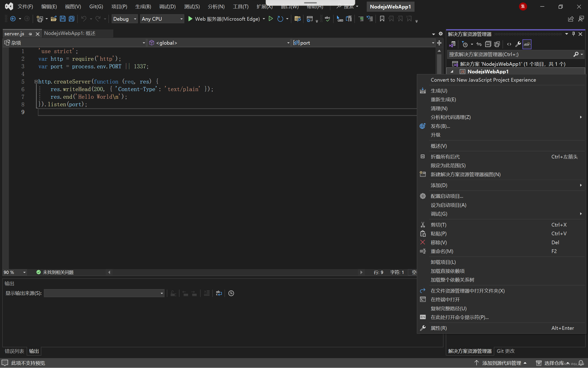Toggle the Preview Selected Items button in Solution Explorer
The height and width of the screenshot is (368, 588).
(x=527, y=44)
